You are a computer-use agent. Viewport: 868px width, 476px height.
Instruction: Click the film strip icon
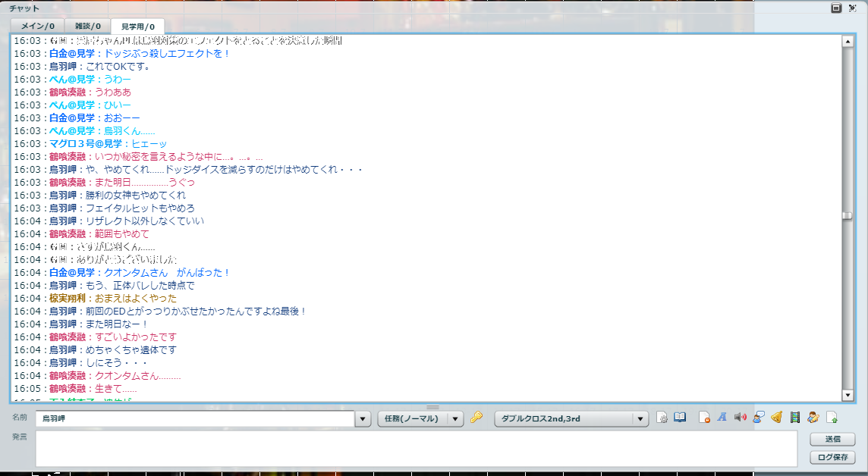pos(794,418)
